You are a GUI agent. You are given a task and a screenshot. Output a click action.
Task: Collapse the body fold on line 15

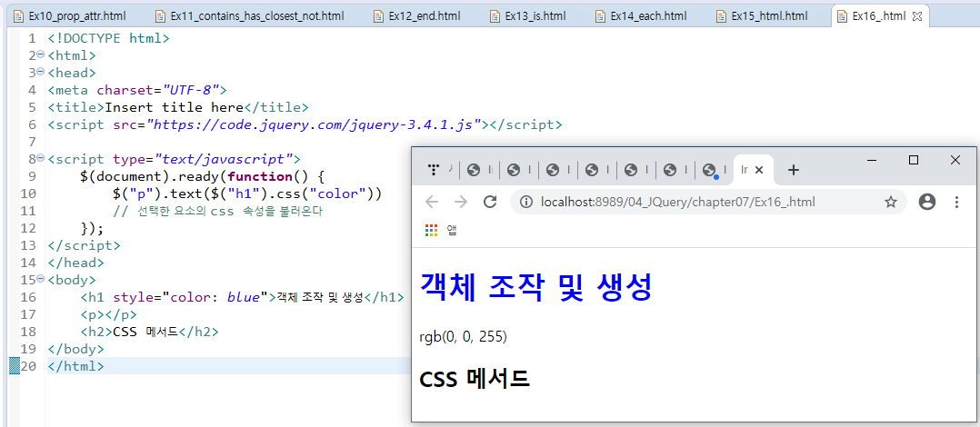click(x=41, y=279)
